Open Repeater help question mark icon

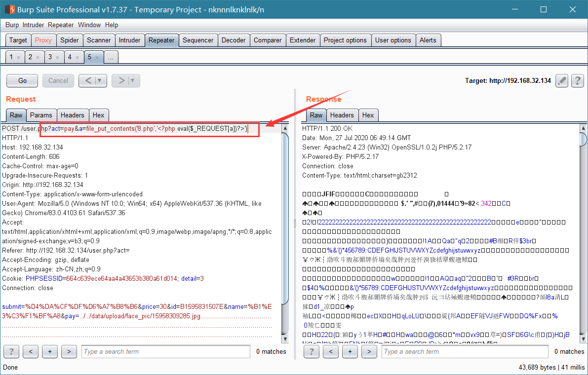click(578, 80)
